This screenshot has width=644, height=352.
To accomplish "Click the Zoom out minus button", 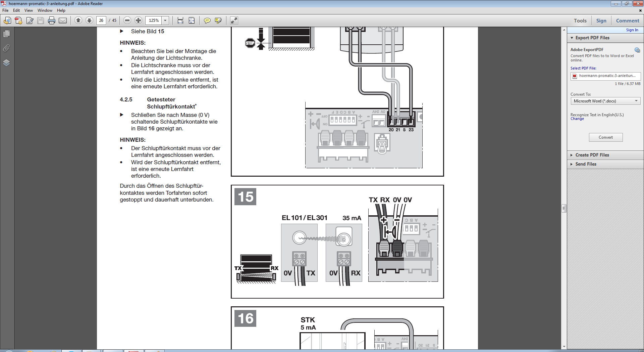I will [127, 20].
